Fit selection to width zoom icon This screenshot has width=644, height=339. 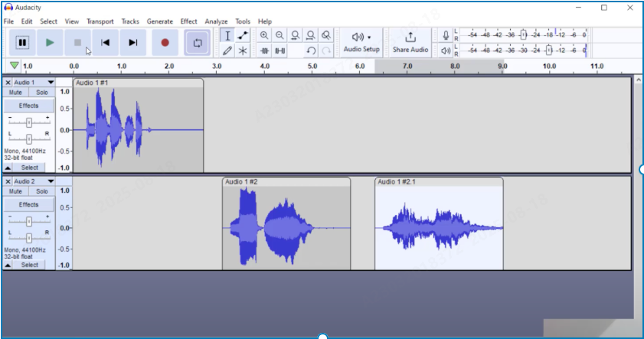click(295, 35)
